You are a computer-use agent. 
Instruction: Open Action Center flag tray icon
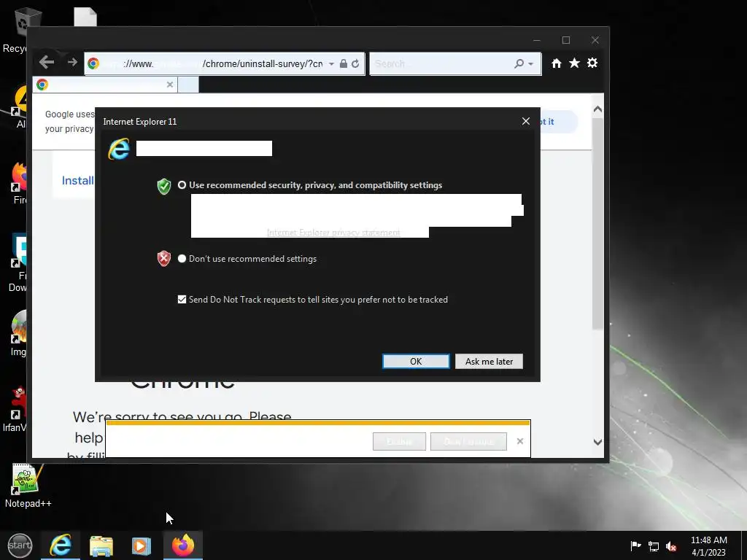tap(635, 545)
